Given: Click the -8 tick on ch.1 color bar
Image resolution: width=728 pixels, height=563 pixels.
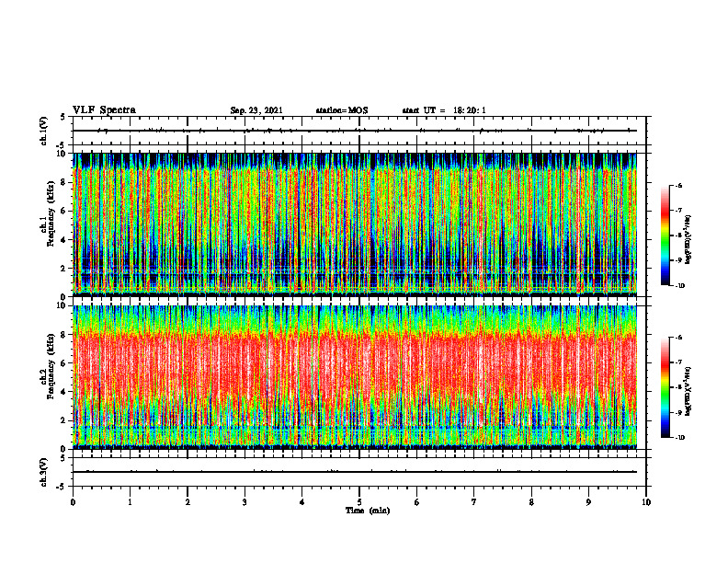Looking at the screenshot, I should [x=677, y=236].
